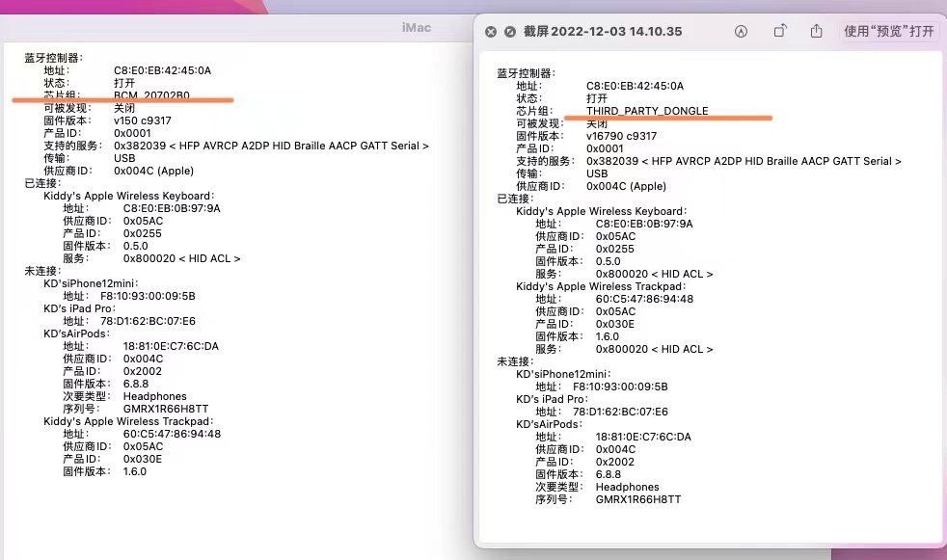Click 'KD'siPhone12mini' in Quick Look window
This screenshot has height=560, width=947.
pos(563,374)
